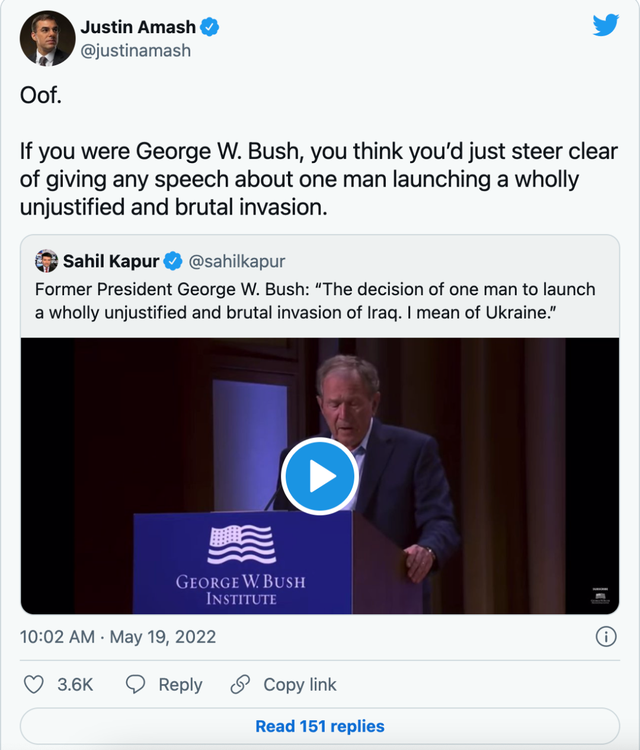Click Sahil Kapur's small profile picture
Screen dimensions: 640x750
(46, 261)
